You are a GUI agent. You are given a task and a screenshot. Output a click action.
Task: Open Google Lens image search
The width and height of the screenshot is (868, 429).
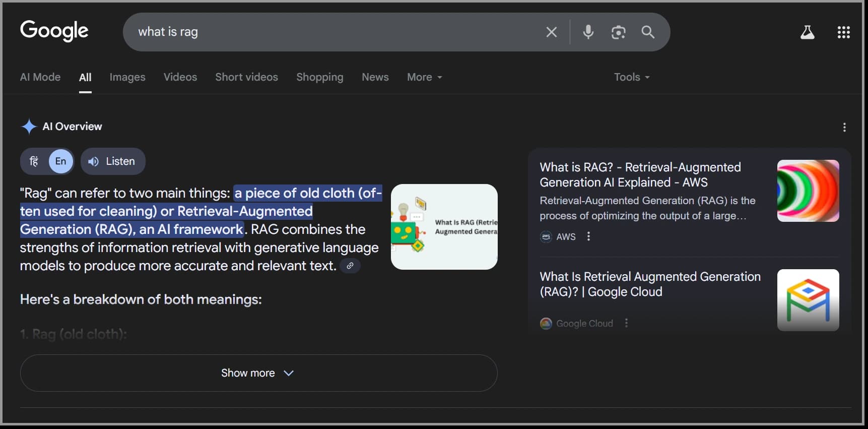click(618, 32)
